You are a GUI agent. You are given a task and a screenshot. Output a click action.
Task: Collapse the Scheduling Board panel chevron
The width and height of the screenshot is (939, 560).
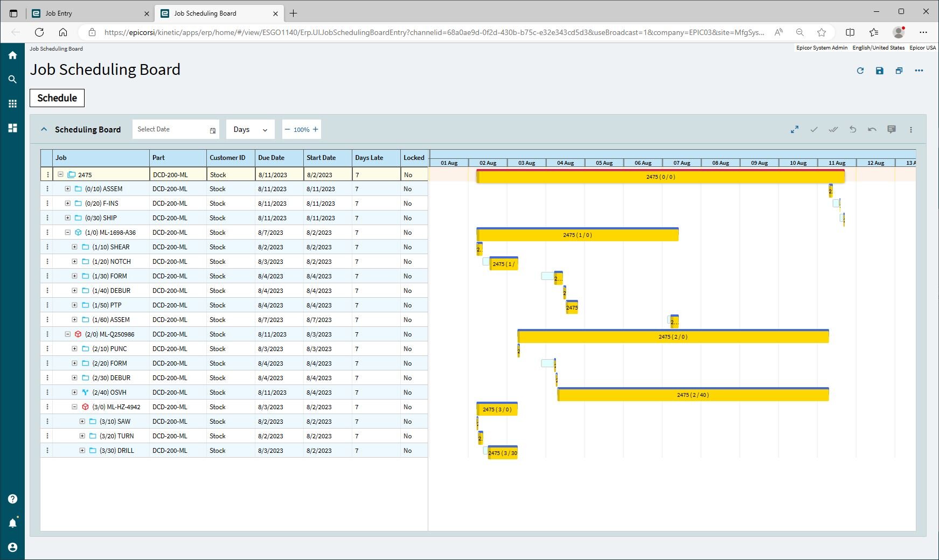tap(44, 130)
